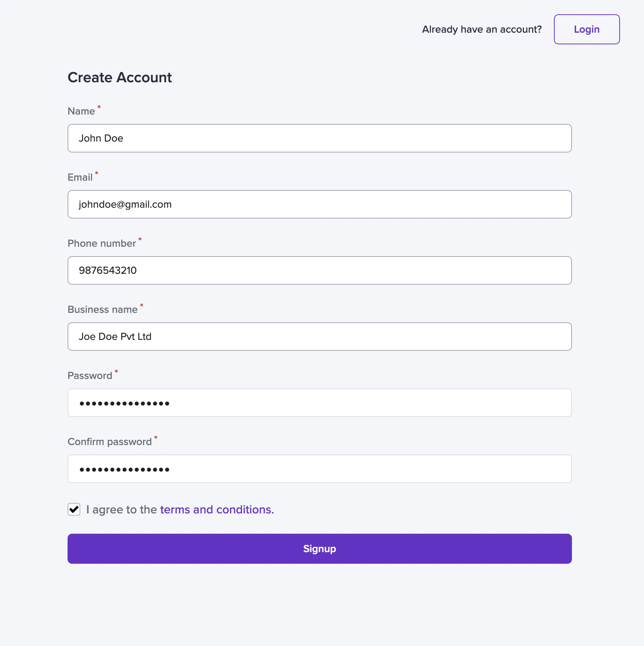Click inside the Password field

(320, 403)
